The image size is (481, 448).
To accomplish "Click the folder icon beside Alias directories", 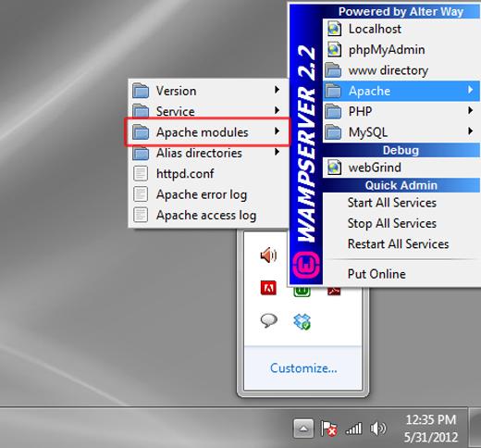I will click(141, 153).
